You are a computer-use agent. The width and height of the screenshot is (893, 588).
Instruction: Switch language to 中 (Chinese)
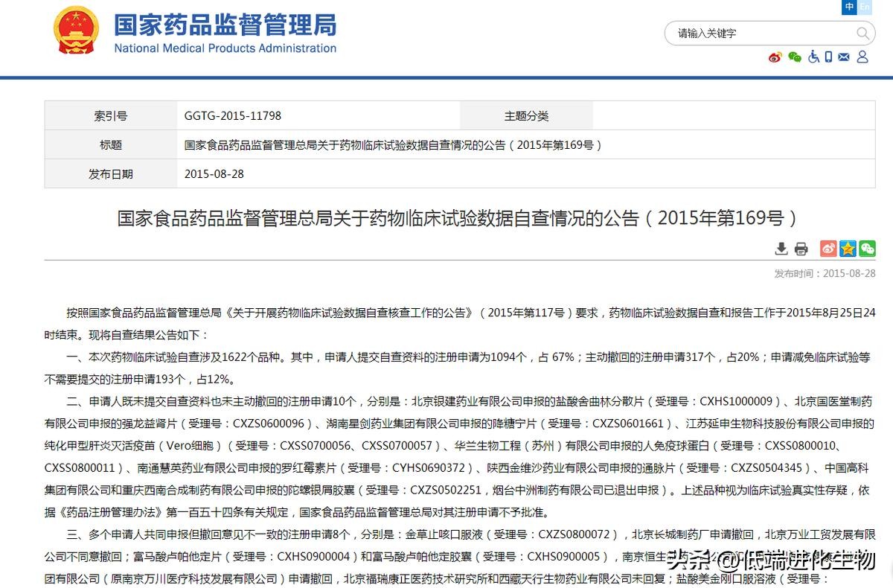click(x=849, y=7)
